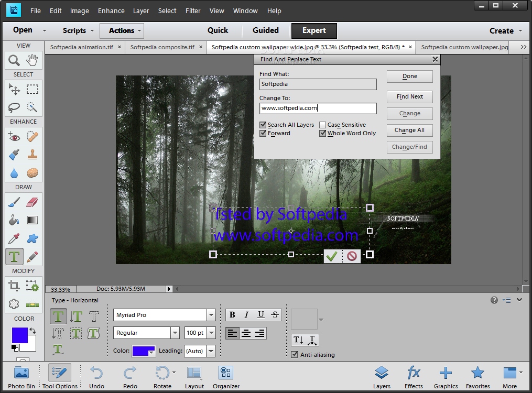
Task: Show more document tabs with chevrons
Action: pyautogui.click(x=524, y=47)
